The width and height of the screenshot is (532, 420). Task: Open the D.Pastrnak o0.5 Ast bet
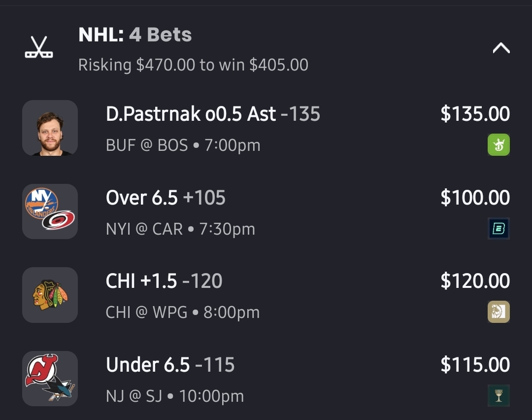[213, 114]
